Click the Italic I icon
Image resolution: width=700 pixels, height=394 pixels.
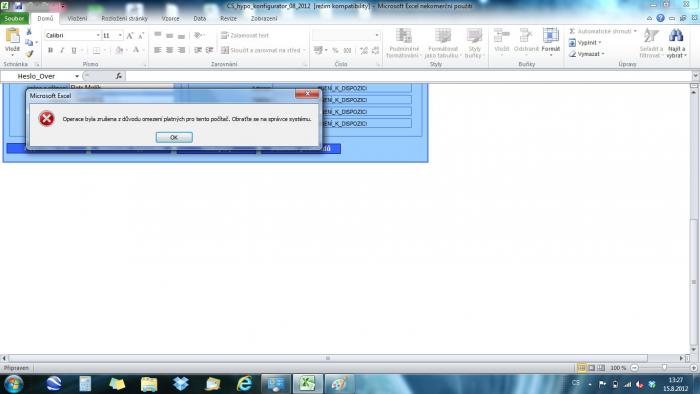62,50
